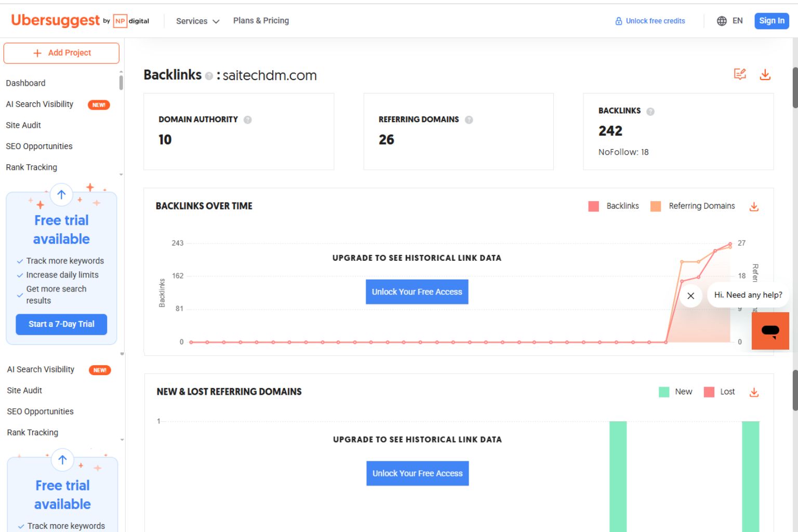This screenshot has height=532, width=798.
Task: Click the download icon on Backlinks Over Time chart
Action: (754, 206)
